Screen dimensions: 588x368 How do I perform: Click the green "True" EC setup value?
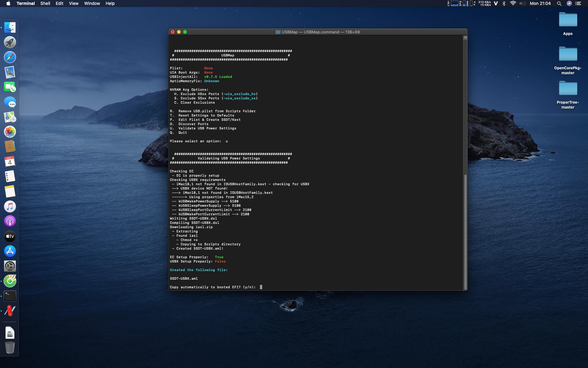click(x=219, y=257)
